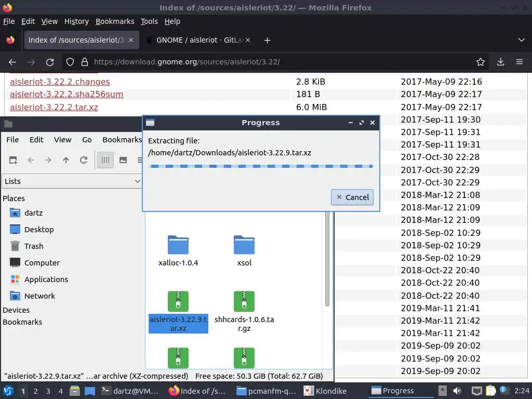This screenshot has height=399, width=532.
Task: Open aisleriot-3.22.2.sha256sum link
Action: click(x=66, y=95)
